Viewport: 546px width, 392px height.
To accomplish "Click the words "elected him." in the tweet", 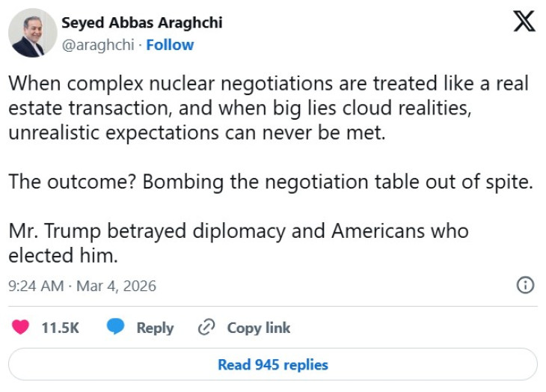I will click(x=64, y=254).
